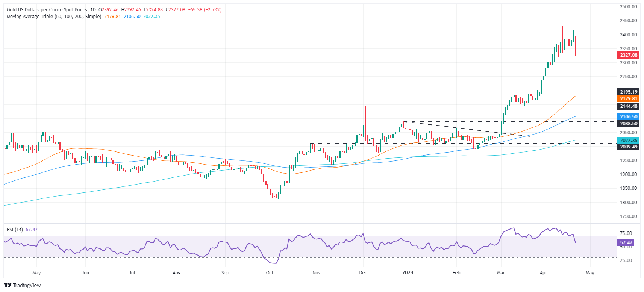Click the 2500.00 tick on price axis
The image size is (644, 292).
click(x=628, y=7)
